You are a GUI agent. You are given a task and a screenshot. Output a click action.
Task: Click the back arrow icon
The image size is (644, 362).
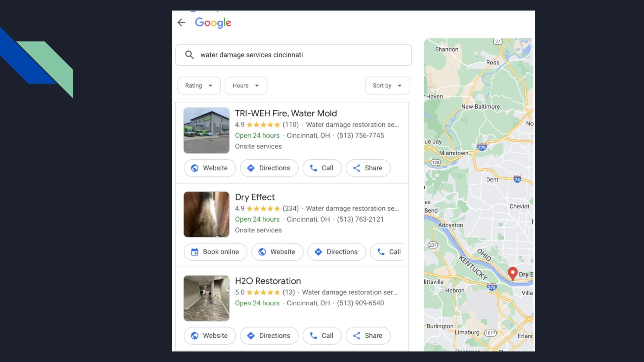pyautogui.click(x=181, y=23)
